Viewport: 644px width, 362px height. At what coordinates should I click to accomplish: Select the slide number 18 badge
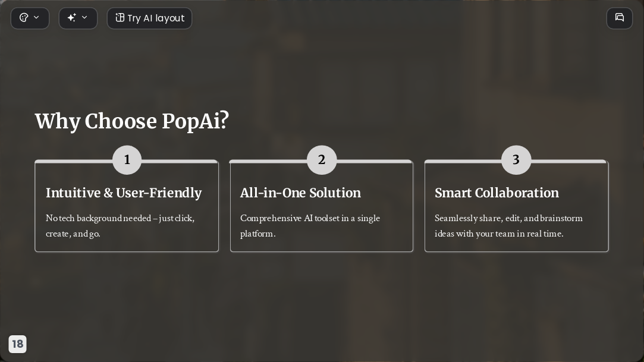[18, 344]
